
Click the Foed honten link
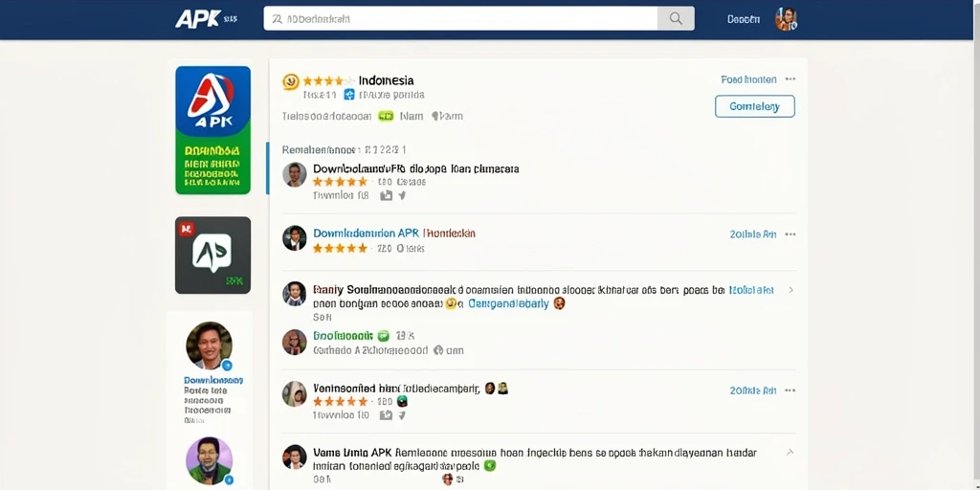coord(748,79)
